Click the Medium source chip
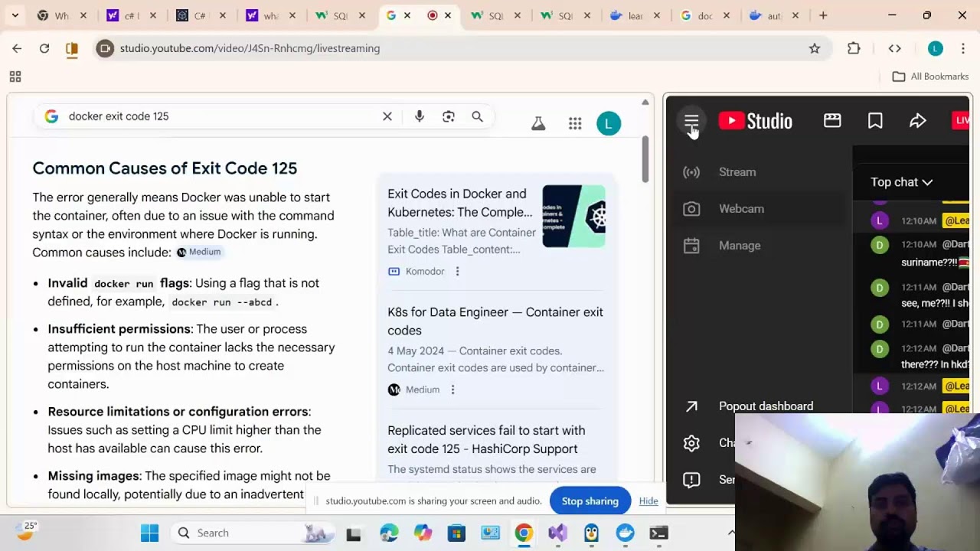Viewport: 980px width, 551px height. click(199, 252)
